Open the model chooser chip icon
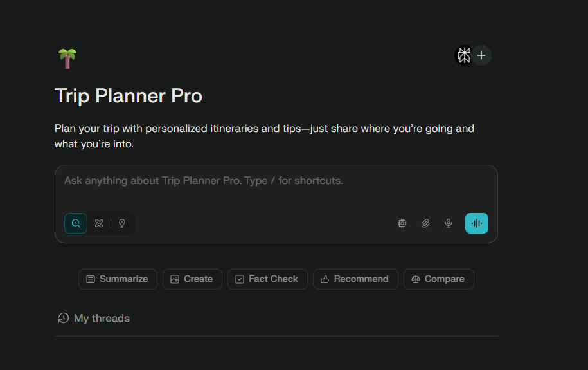Image resolution: width=588 pixels, height=370 pixels. pos(402,223)
